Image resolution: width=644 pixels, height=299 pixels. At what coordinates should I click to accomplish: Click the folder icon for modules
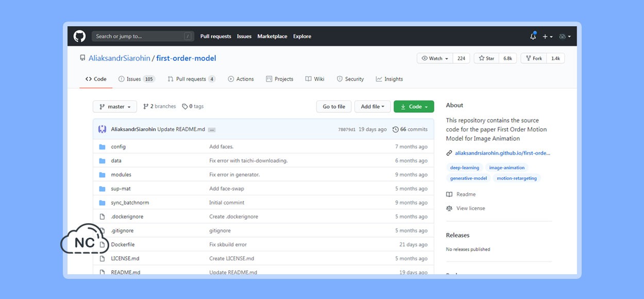pos(102,175)
